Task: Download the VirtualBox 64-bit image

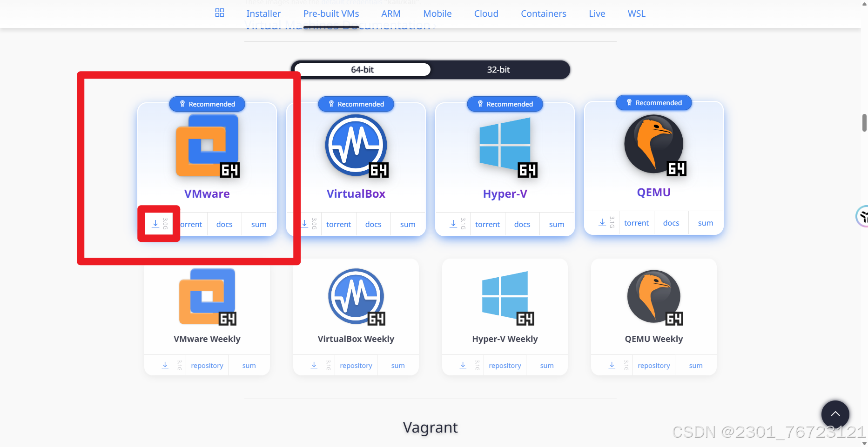Action: tap(304, 224)
